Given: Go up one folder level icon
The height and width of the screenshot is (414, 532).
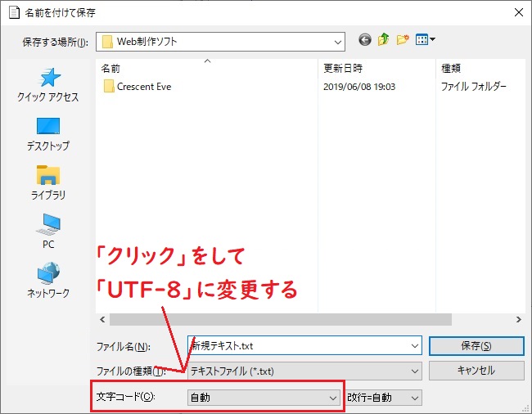Looking at the screenshot, I should [383, 40].
